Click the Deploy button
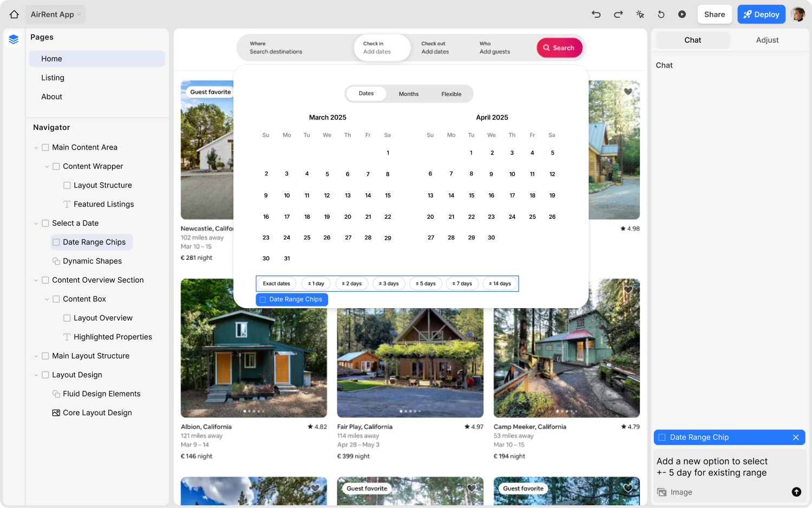Screen dimensions: 812x508 761,15
